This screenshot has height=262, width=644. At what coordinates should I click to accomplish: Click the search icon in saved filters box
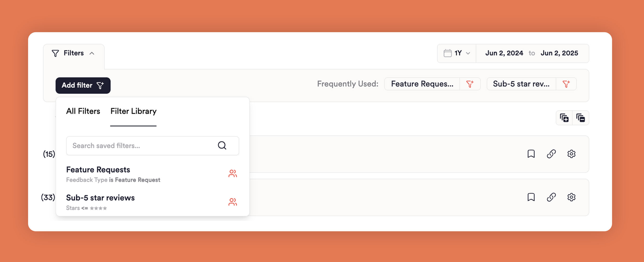[x=222, y=146]
